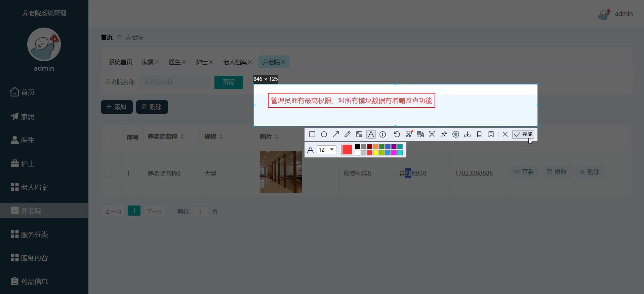Close the 护士 tab

tap(211, 62)
